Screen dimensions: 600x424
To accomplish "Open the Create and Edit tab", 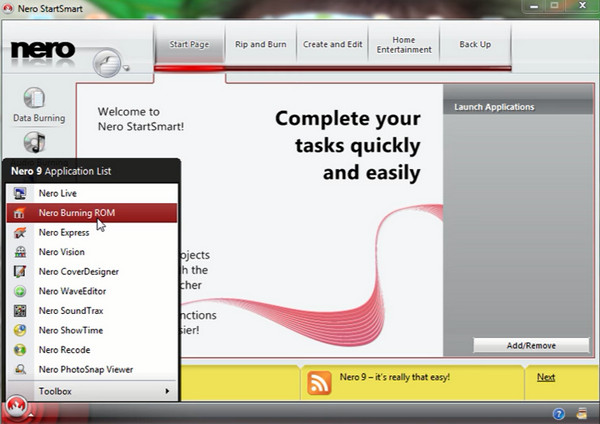I will (x=332, y=44).
